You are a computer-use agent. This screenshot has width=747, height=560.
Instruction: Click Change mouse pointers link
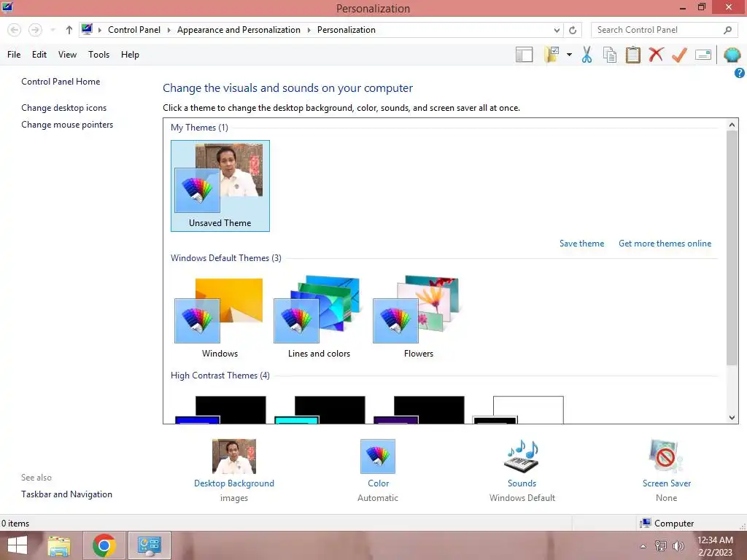point(67,125)
